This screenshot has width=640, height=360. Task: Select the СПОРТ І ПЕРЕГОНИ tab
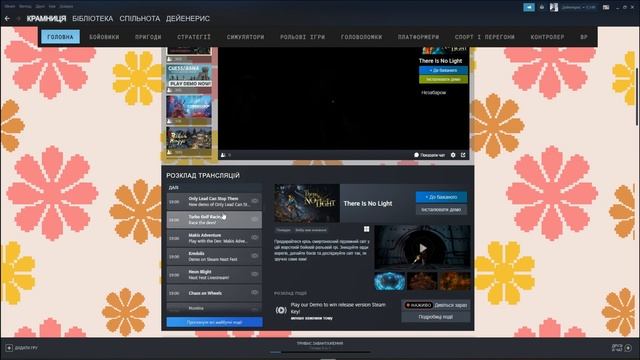[484, 37]
